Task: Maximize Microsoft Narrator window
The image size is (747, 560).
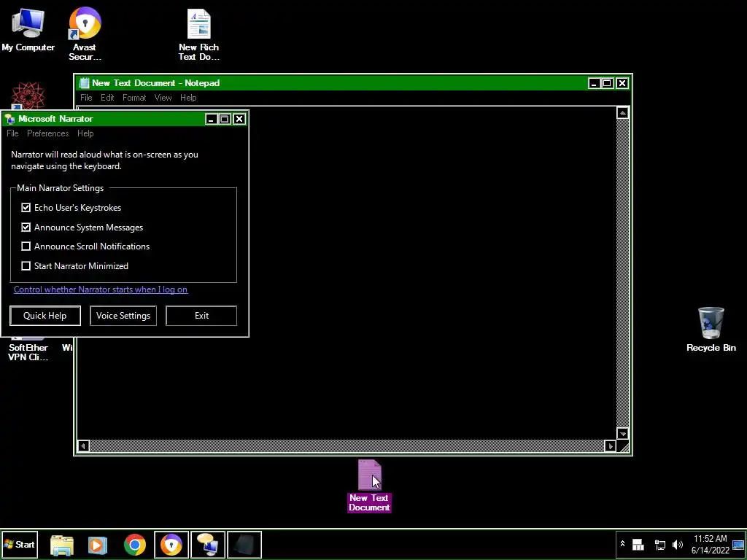Action: (225, 119)
